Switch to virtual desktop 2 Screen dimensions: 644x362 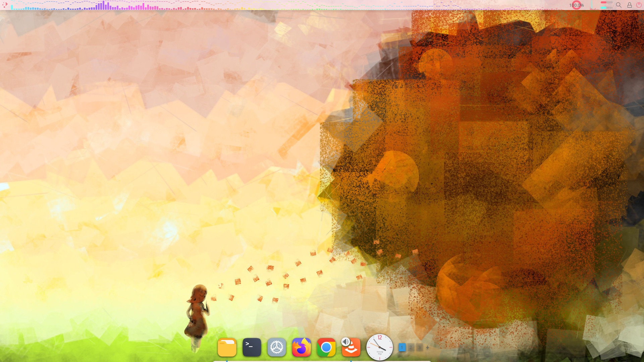[411, 348]
